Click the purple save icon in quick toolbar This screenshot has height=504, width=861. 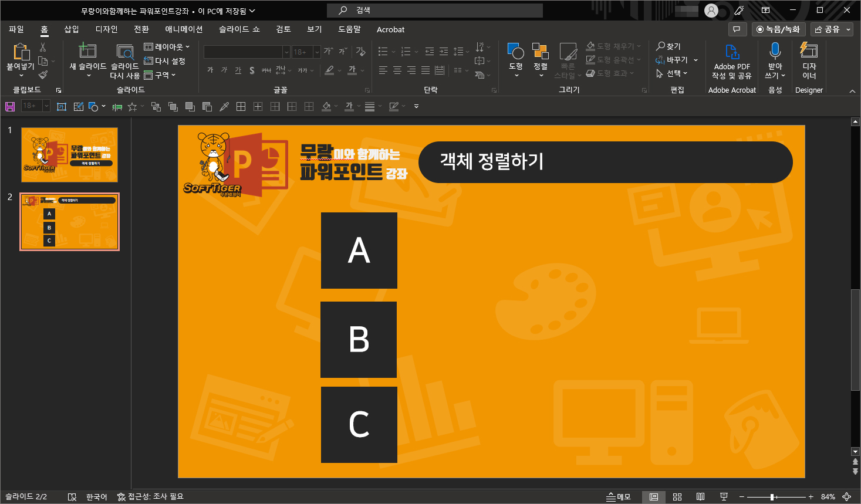[x=10, y=106]
